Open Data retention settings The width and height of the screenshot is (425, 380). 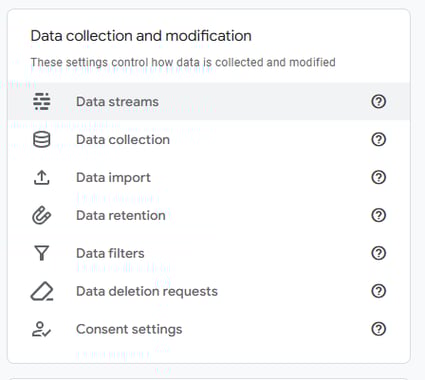pos(209,215)
